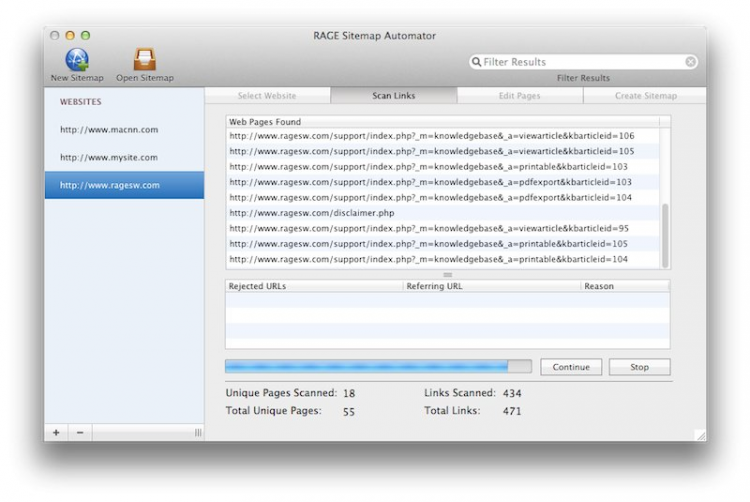The width and height of the screenshot is (750, 502).
Task: Add a website with the plus button
Action: tap(56, 432)
